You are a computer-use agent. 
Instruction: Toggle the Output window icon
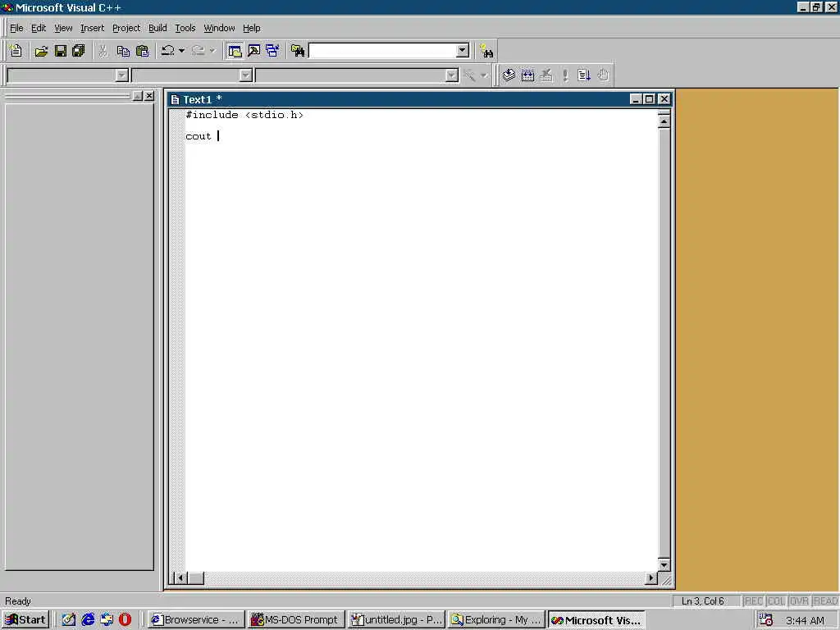point(254,51)
